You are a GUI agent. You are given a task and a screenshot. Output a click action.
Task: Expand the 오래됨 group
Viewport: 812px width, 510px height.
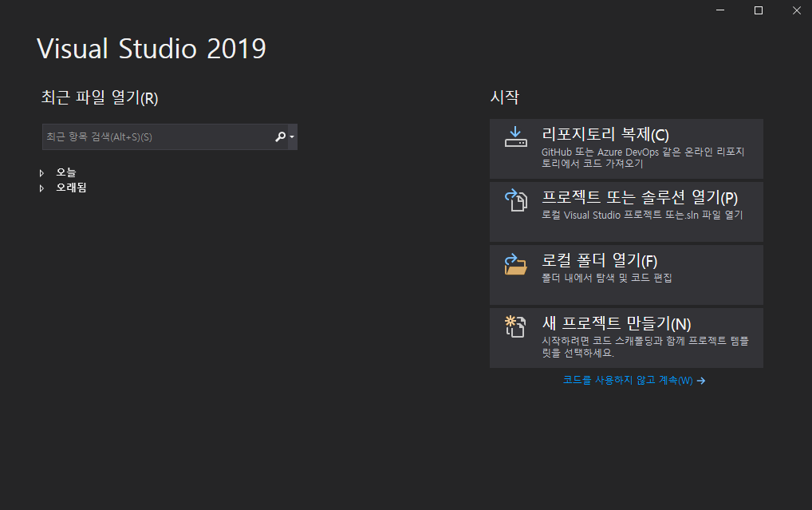pos(42,188)
